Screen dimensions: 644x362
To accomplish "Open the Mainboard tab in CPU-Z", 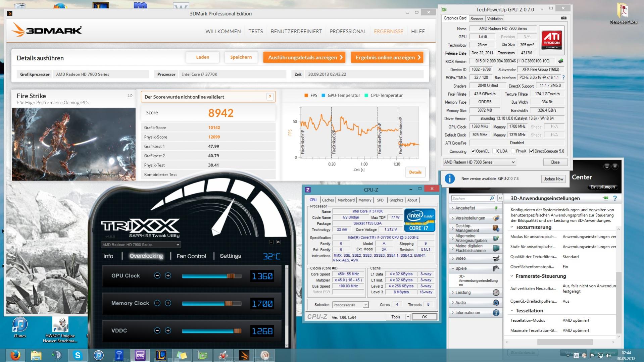I will point(346,200).
